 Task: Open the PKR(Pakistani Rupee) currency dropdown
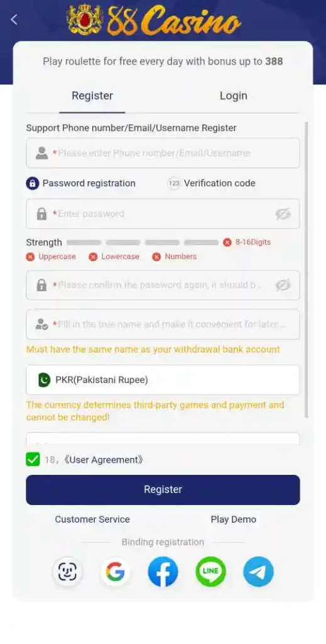(163, 380)
